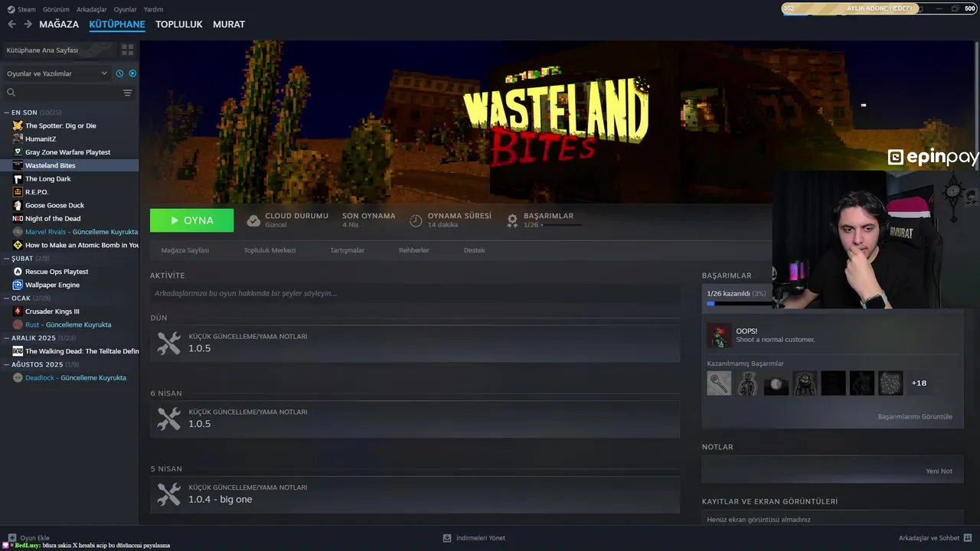Select The Spotter: Dig or Die icon

click(18, 126)
